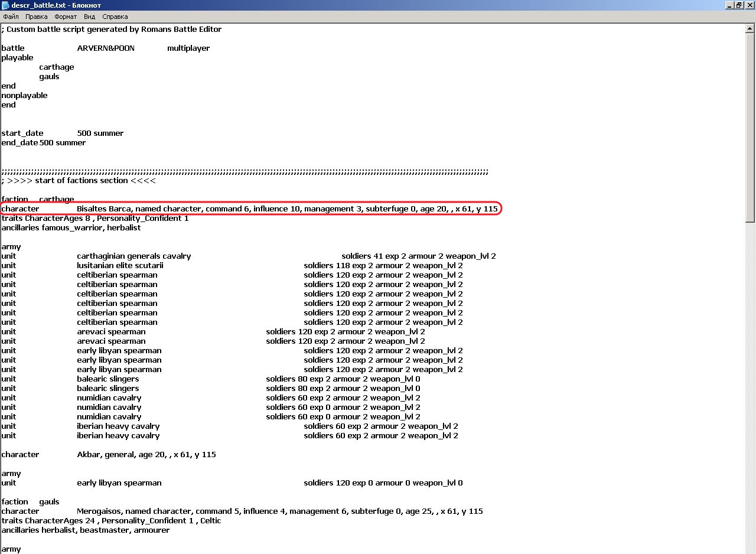The height and width of the screenshot is (554, 756).
Task: Place cursor on 'ARVERN&POON' battle name
Action: pos(106,48)
